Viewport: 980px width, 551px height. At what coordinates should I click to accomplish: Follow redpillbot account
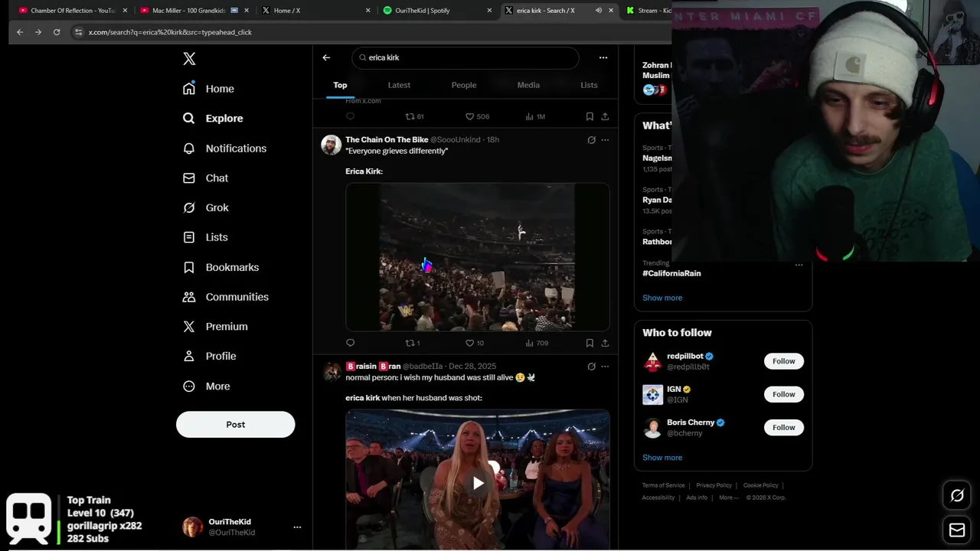[783, 361]
